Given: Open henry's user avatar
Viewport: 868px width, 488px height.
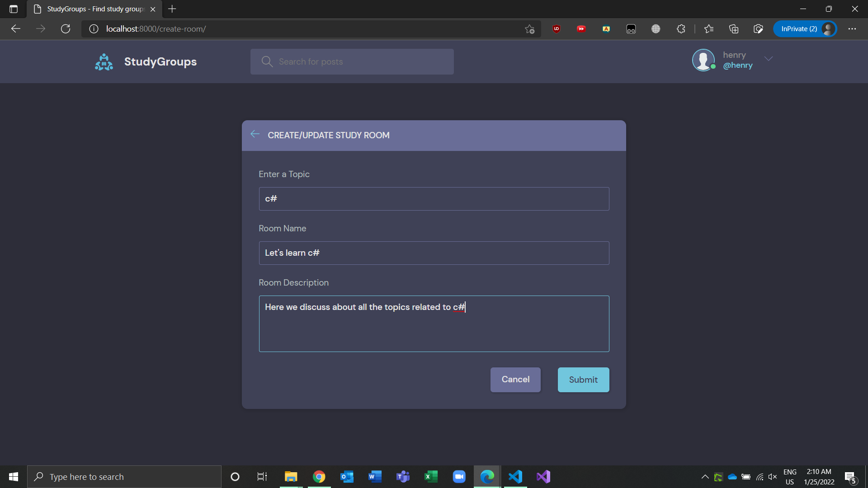Looking at the screenshot, I should [x=703, y=60].
